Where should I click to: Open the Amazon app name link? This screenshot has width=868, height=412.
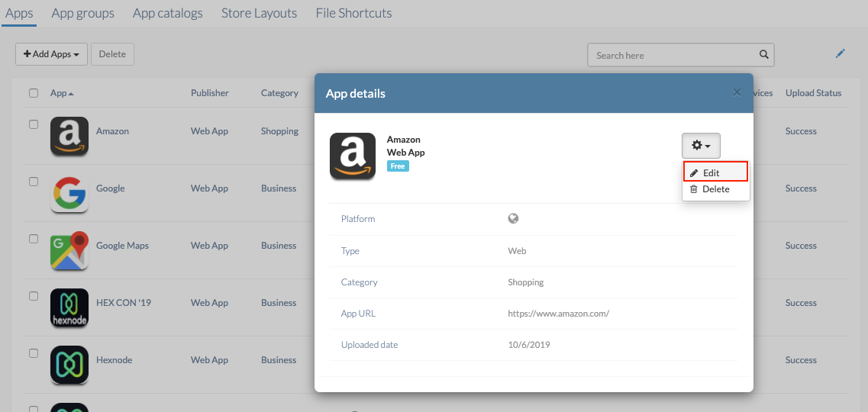coord(112,131)
